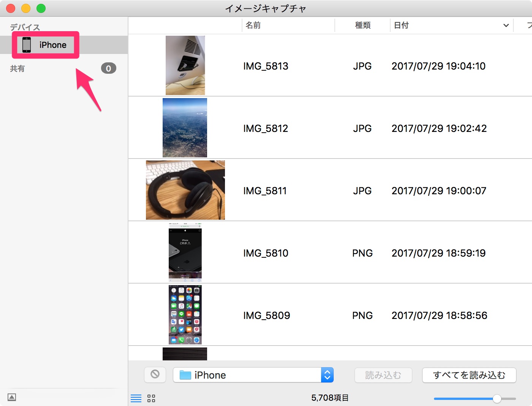The image size is (532, 406).
Task: Click the PNG type of IMG_5810
Action: 362,253
